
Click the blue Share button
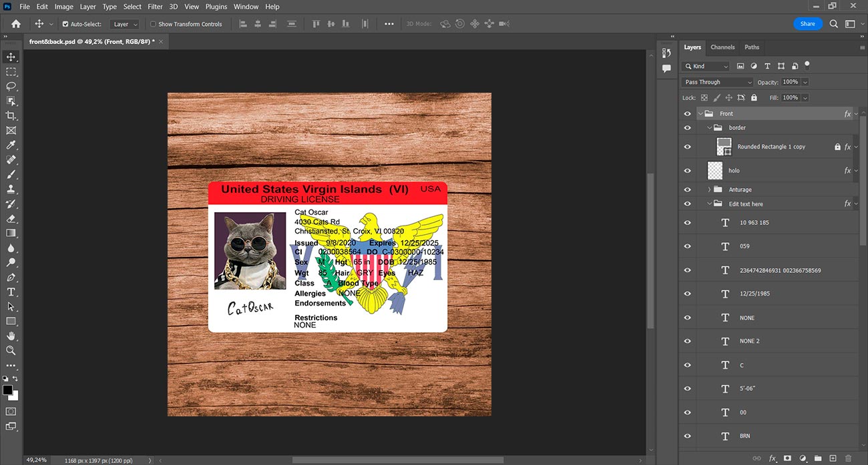(x=807, y=23)
